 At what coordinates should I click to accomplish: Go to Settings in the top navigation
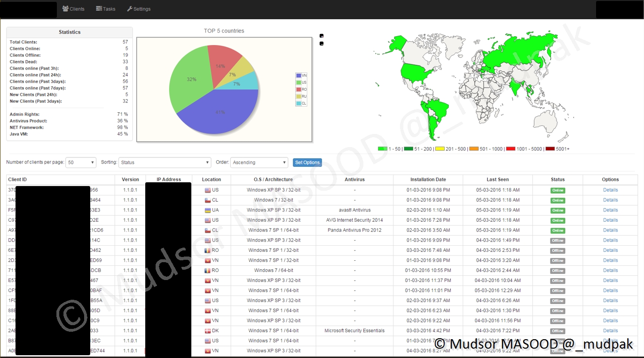pyautogui.click(x=139, y=9)
